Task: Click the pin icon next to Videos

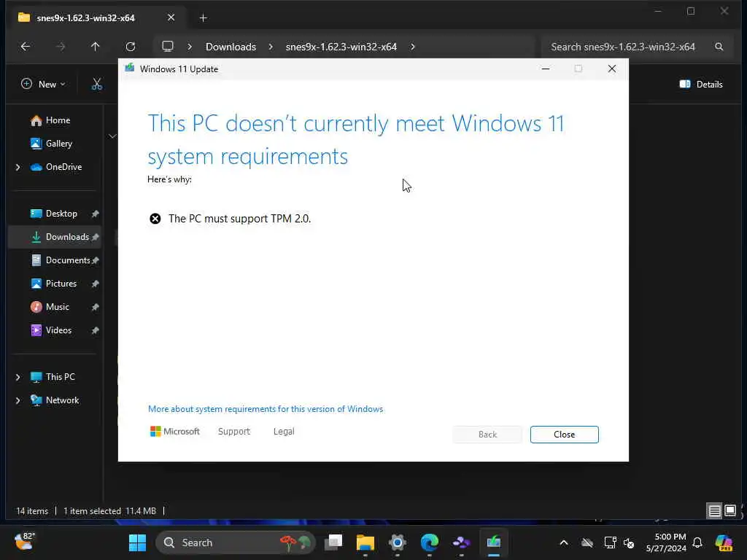Action: (96, 330)
